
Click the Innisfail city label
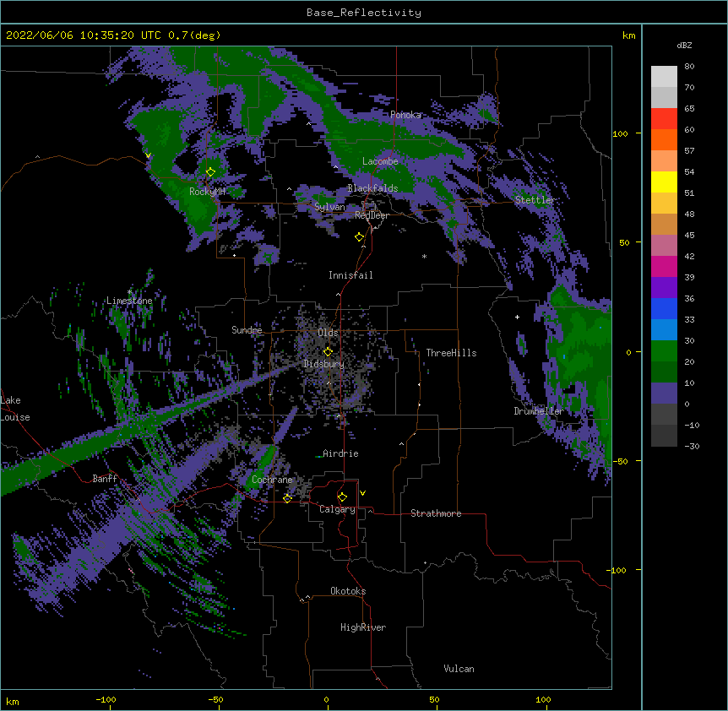(350, 275)
